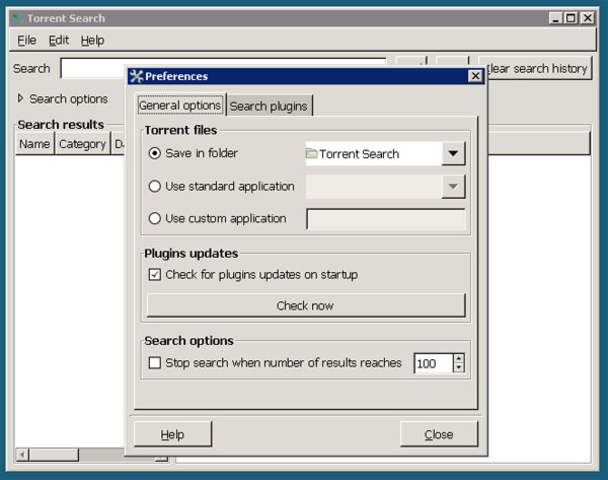Switch to the General options tab
Image resolution: width=608 pixels, height=480 pixels.
coord(180,105)
